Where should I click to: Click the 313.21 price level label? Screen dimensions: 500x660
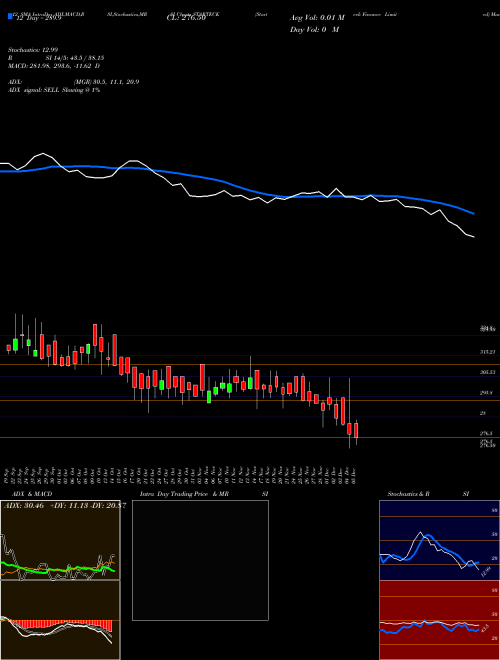[489, 352]
